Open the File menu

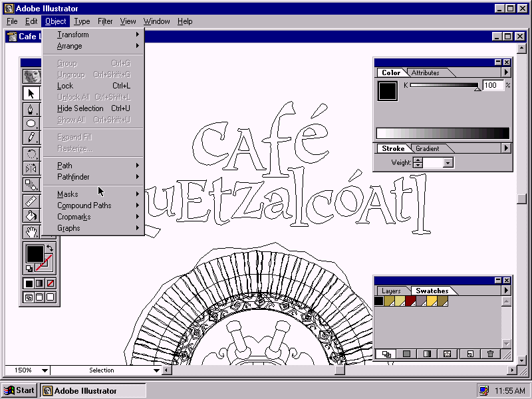[x=12, y=21]
